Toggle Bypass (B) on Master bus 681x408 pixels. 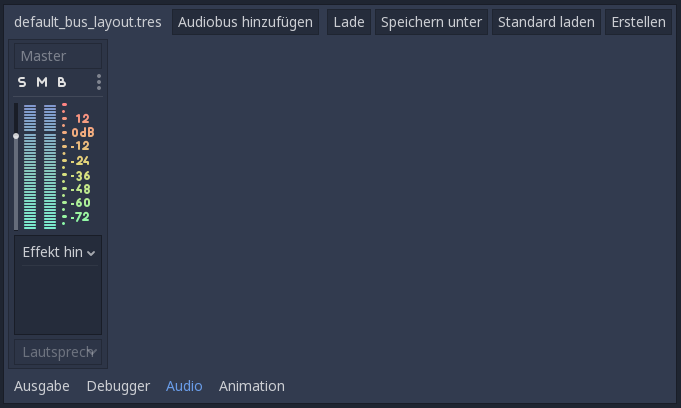point(62,82)
